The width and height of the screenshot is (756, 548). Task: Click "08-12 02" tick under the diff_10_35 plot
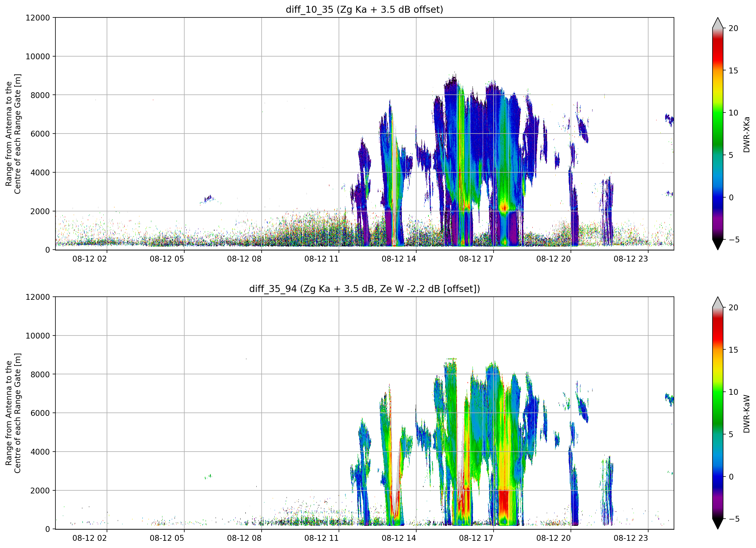tap(90, 259)
